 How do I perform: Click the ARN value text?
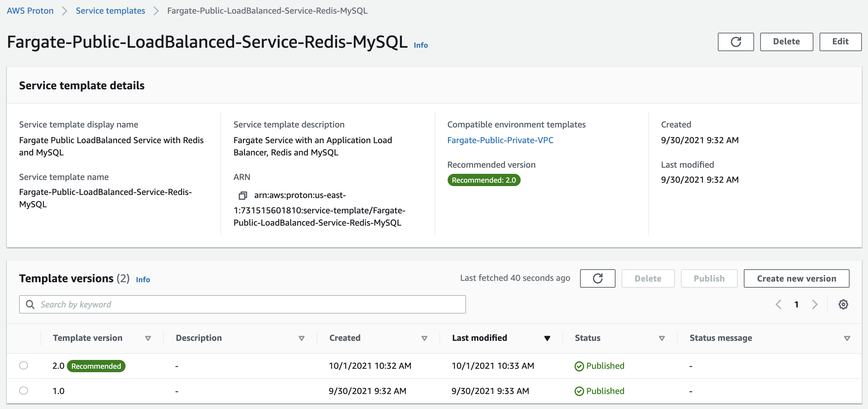coord(319,209)
